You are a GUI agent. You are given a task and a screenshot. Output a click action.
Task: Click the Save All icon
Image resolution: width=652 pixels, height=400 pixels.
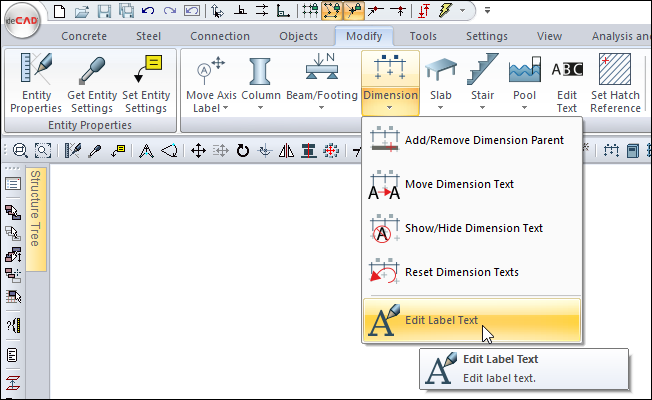tap(126, 11)
